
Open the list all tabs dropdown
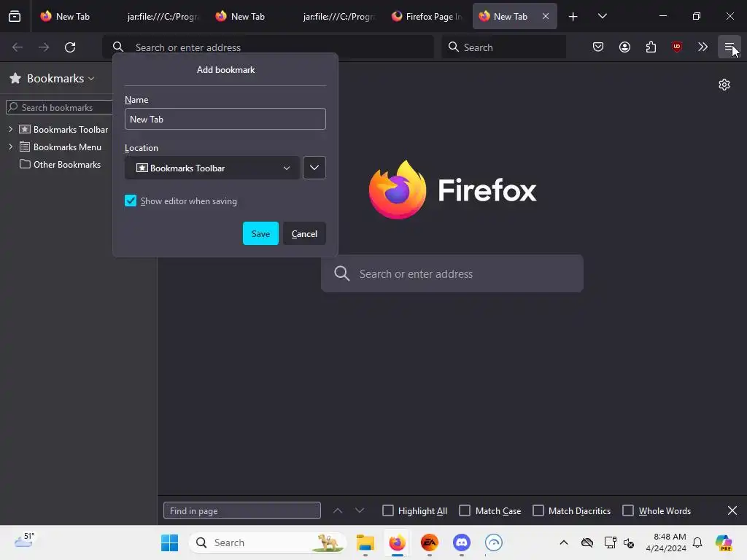[x=602, y=16]
